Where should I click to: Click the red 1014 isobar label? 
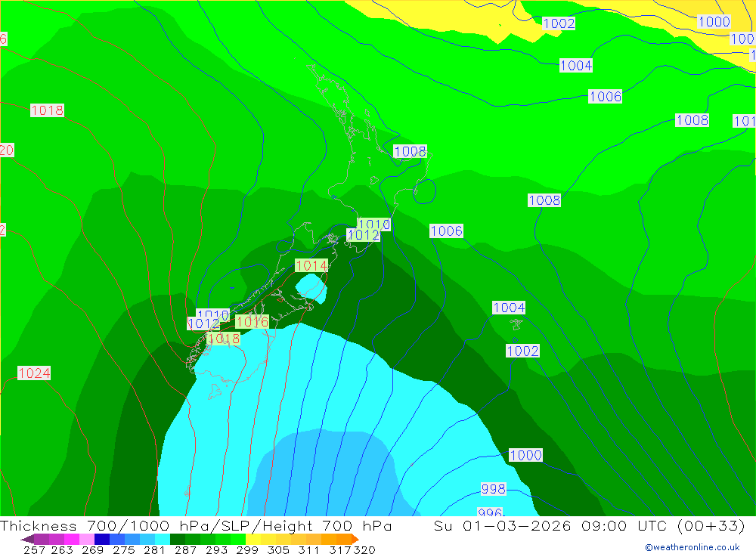(x=311, y=266)
